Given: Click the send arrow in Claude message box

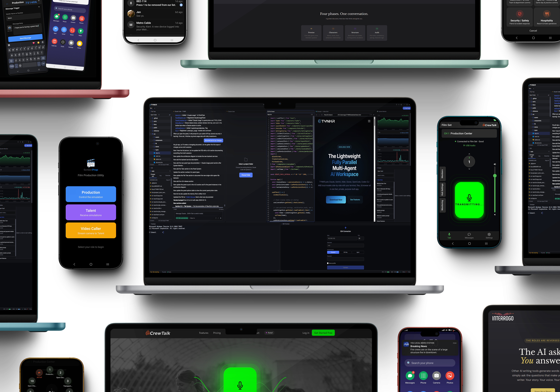Looking at the screenshot, I should [221, 218].
